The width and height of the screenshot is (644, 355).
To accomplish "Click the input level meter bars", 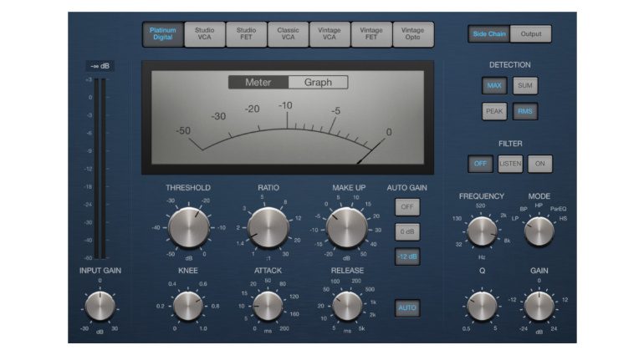I will 100,168.
